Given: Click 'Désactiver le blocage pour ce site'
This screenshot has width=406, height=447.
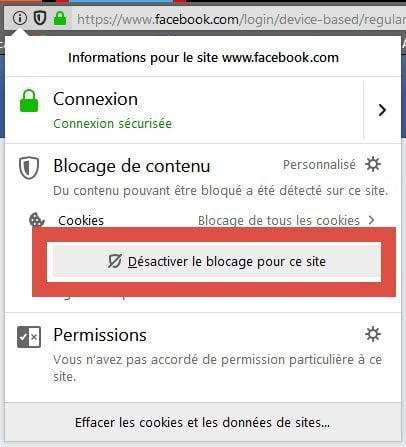Looking at the screenshot, I should (x=217, y=262).
